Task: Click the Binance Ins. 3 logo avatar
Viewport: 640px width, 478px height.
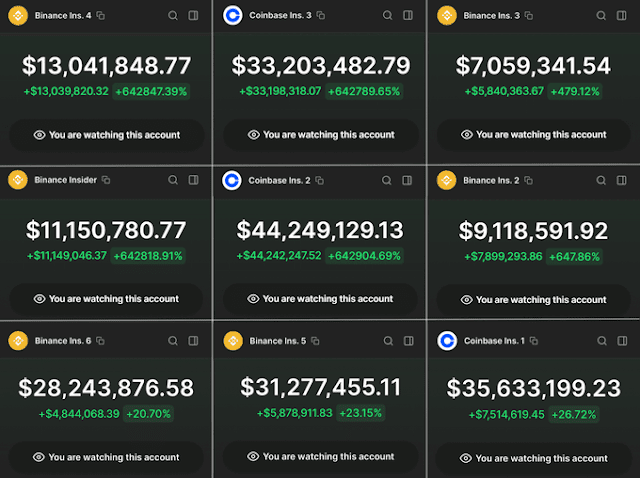Action: tap(447, 16)
